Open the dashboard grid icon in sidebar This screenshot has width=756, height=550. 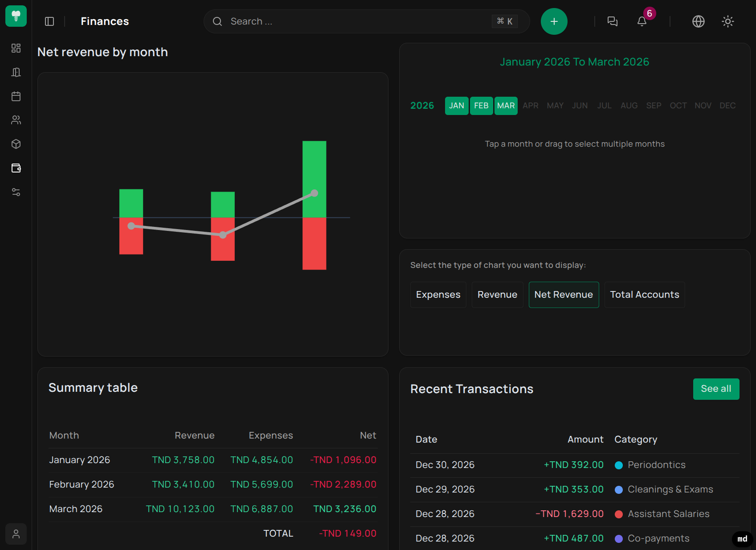coord(16,48)
